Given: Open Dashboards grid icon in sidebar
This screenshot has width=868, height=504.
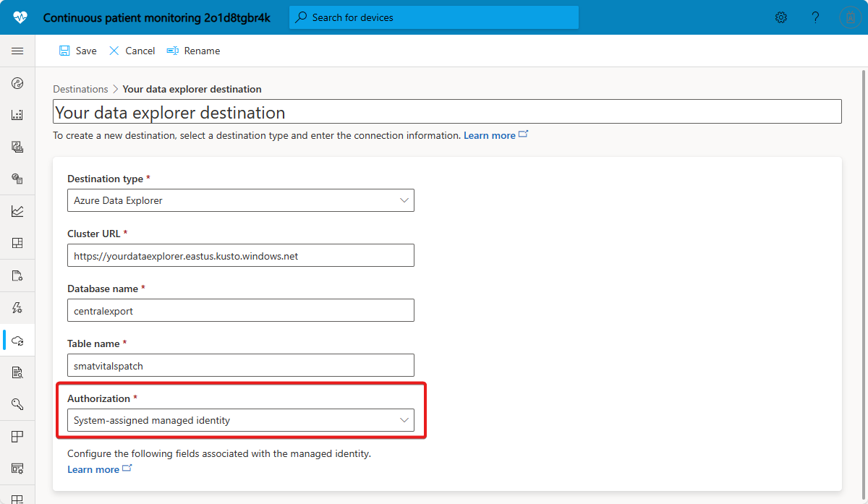Looking at the screenshot, I should point(17,243).
